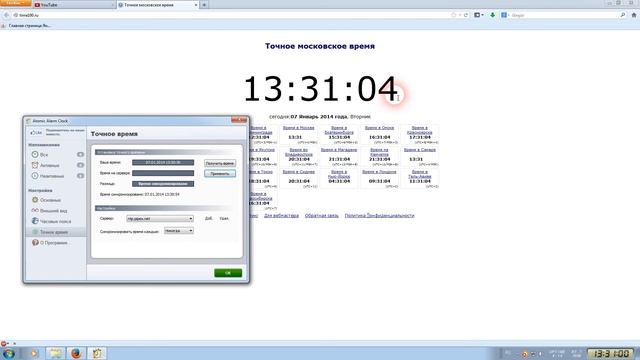The height and width of the screenshot is (360, 640).
Task: Open the Время в Магадане link
Action: 339,150
